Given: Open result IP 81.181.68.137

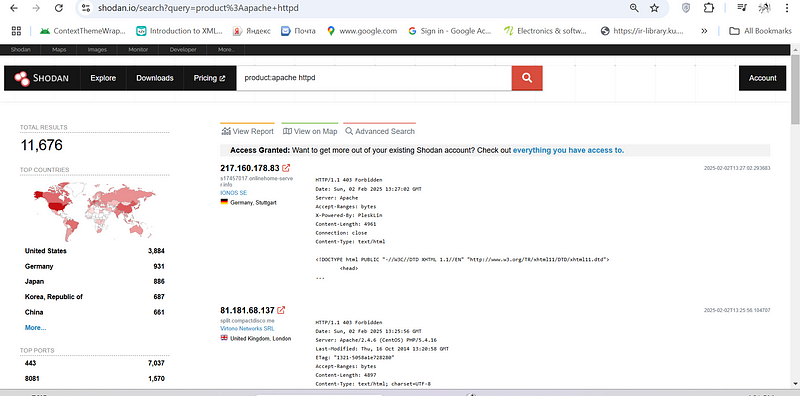Looking at the screenshot, I should click(247, 310).
